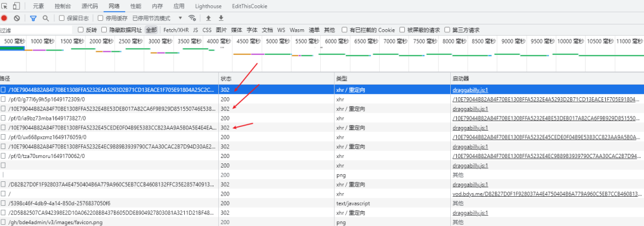Viewport: 644px width, 226px height.
Task: Click the export HAR download arrow icon
Action: point(221,18)
